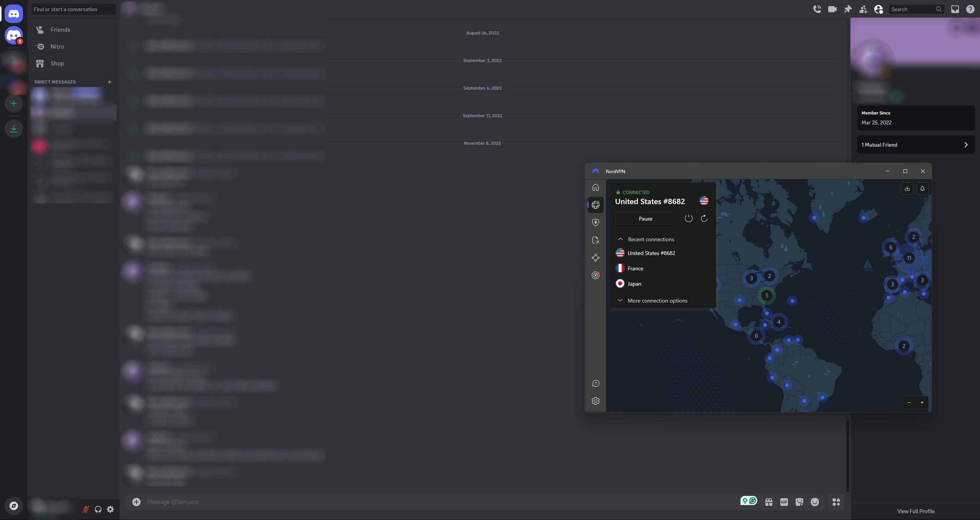Click reconnect/refresh button in NordVPN
Image resolution: width=980 pixels, height=520 pixels.
pos(704,218)
